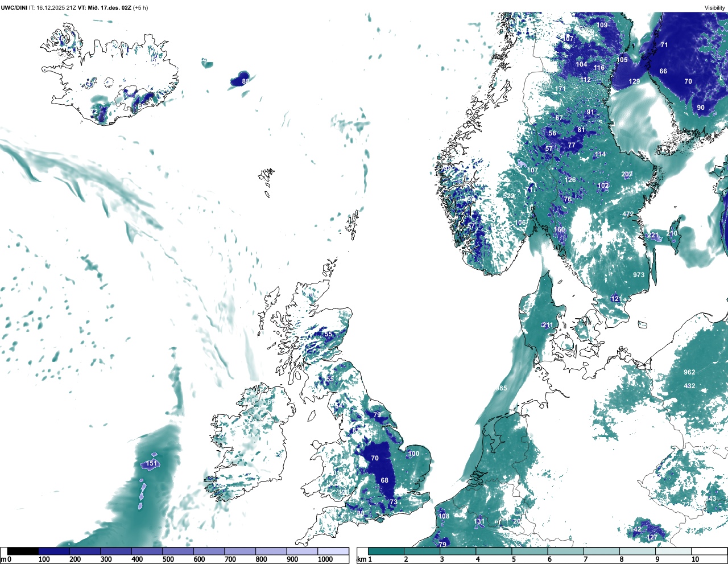728x564 pixels.
Task: Click the (+5 h) forecast offset
Action: pos(140,8)
